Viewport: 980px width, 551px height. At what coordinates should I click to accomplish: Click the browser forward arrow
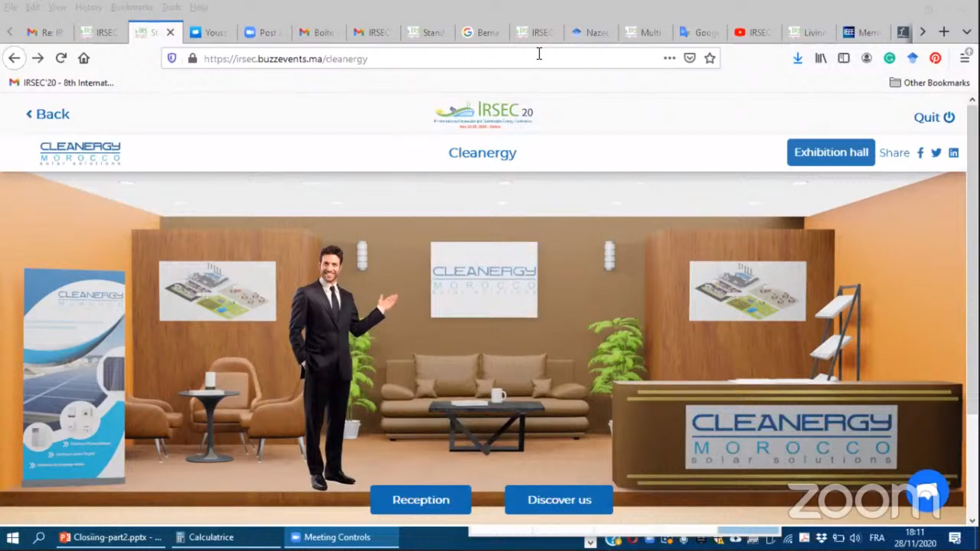pyautogui.click(x=38, y=58)
